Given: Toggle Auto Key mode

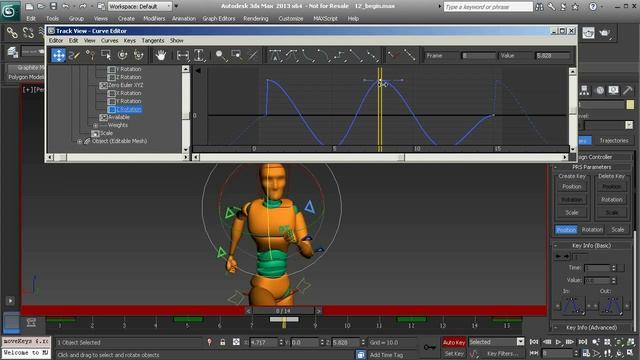Looking at the screenshot, I should coord(454,342).
